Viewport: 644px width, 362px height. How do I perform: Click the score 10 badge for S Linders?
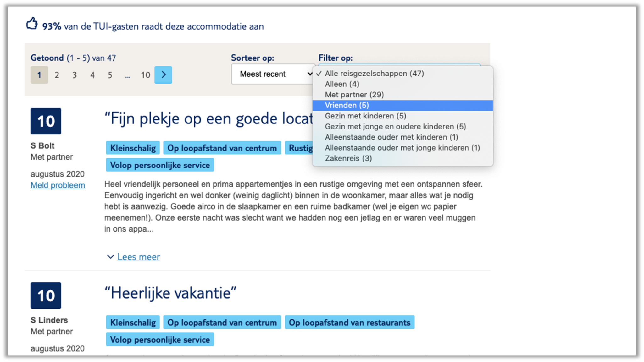pyautogui.click(x=46, y=295)
